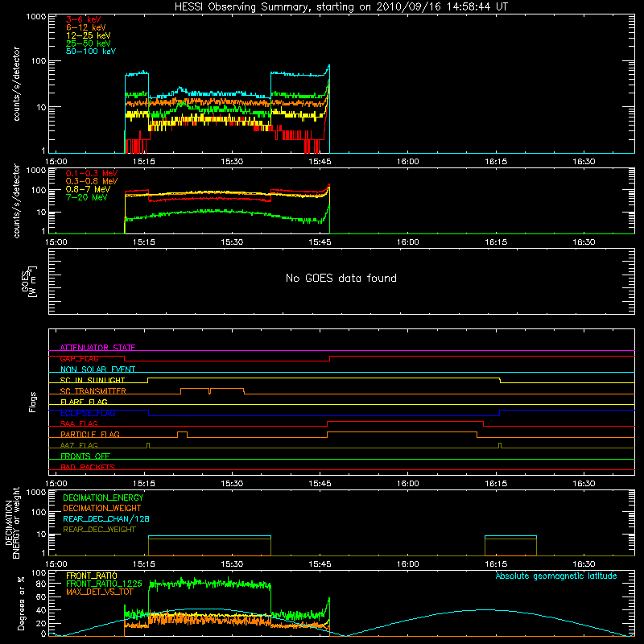Click the REAR_DEC_CHAN/128 legend label
Viewport: 644px width, 644px height.
[x=106, y=518]
